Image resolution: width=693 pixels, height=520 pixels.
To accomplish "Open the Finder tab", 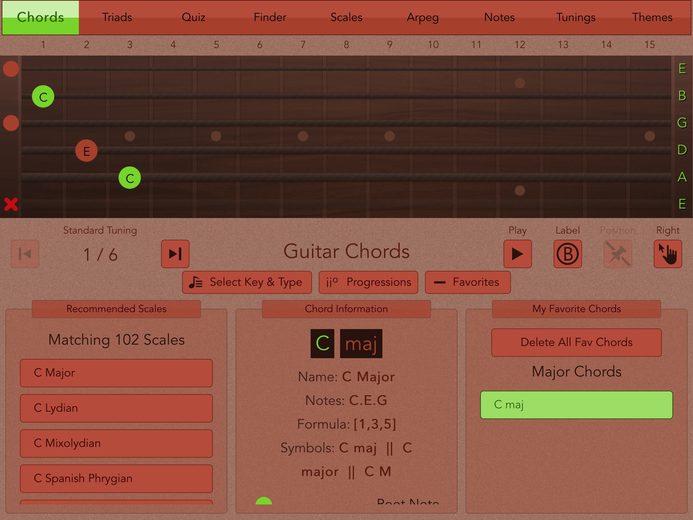I will click(270, 17).
